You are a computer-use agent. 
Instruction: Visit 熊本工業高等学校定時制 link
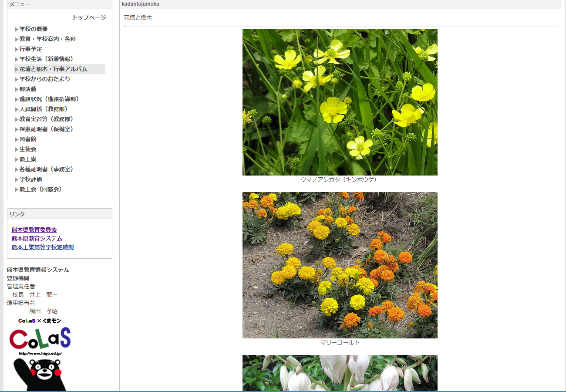coord(43,247)
